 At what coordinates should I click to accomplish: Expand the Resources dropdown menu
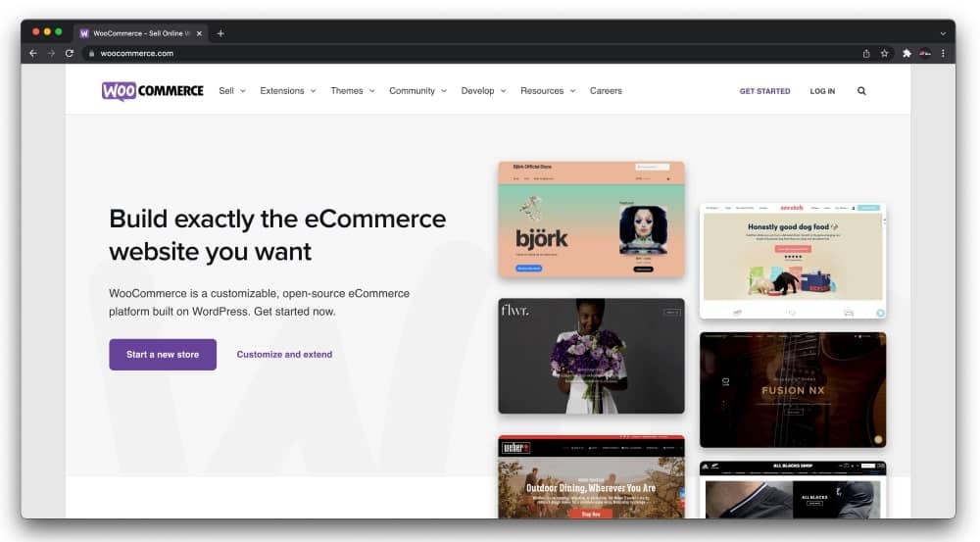(x=548, y=91)
